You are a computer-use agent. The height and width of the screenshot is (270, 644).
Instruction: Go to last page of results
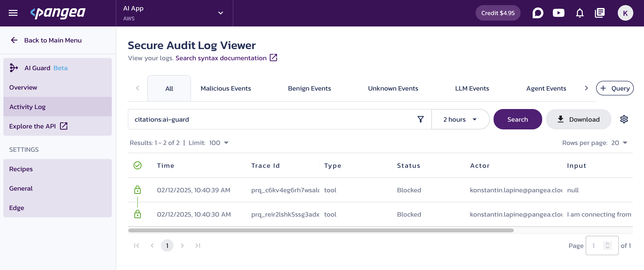[x=198, y=245]
